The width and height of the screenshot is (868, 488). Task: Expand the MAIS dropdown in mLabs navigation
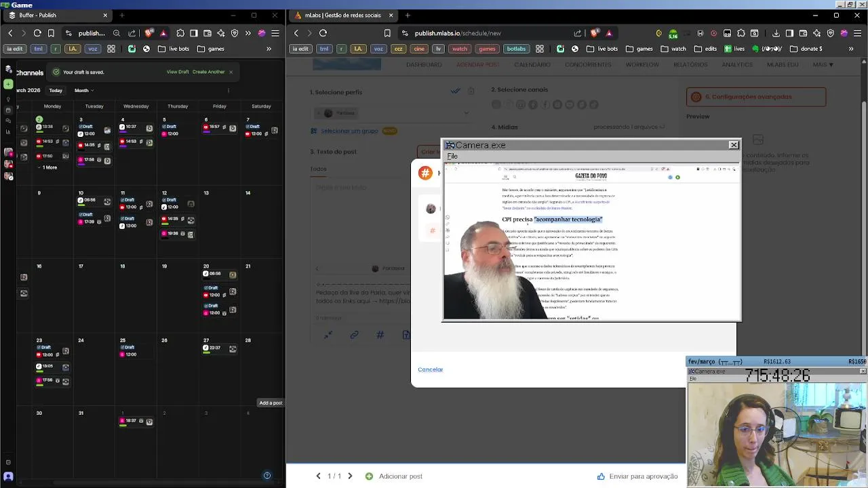[823, 64]
